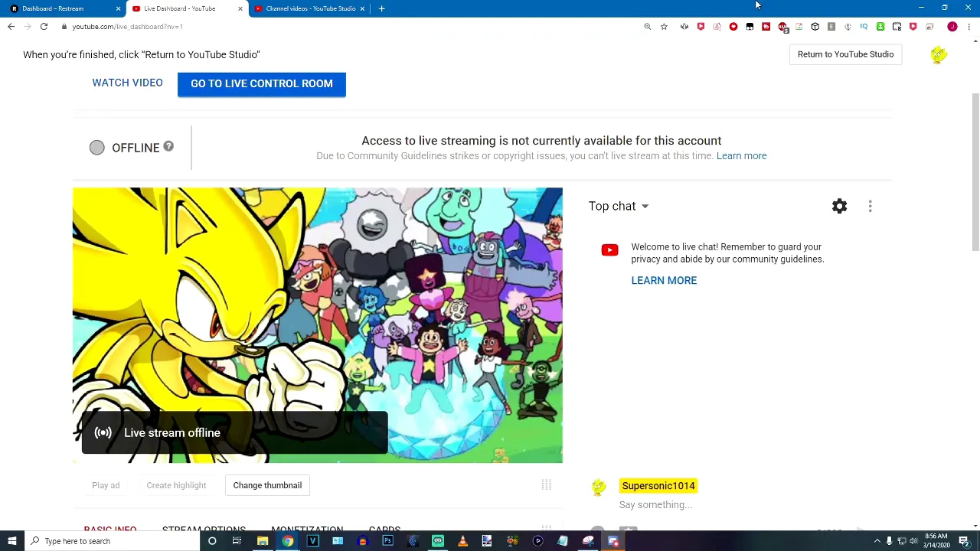Click the YouTube logo in the chat welcome message

click(609, 249)
